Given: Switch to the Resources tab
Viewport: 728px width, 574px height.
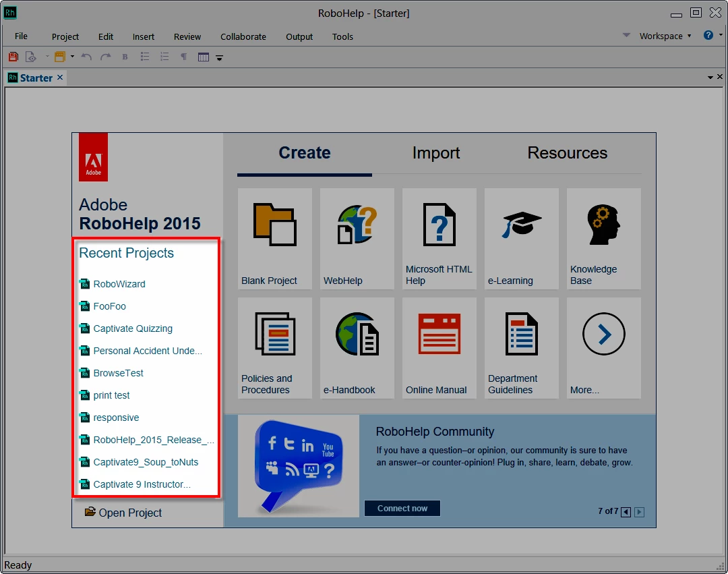Looking at the screenshot, I should click(568, 153).
